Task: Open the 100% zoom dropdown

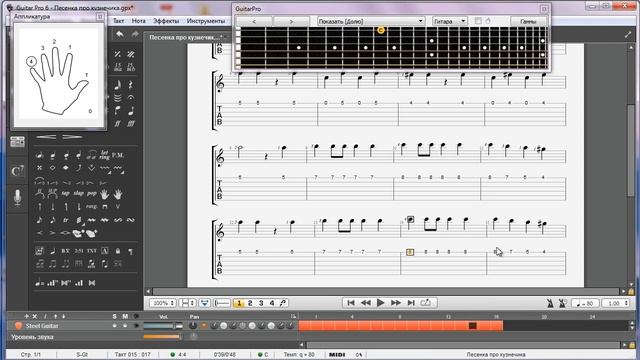Action: (x=163, y=303)
